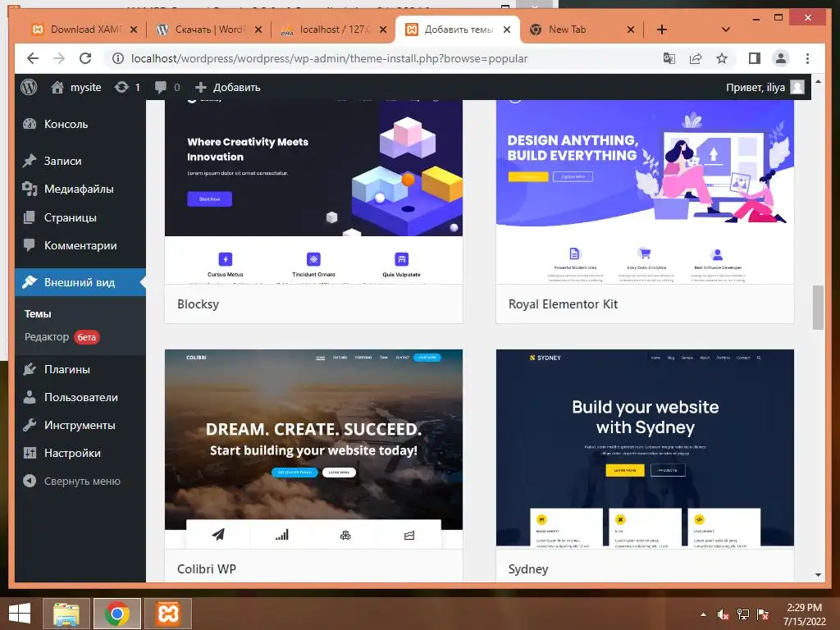Close the Download XAMPP tab
The width and height of the screenshot is (840, 630).
tap(134, 30)
